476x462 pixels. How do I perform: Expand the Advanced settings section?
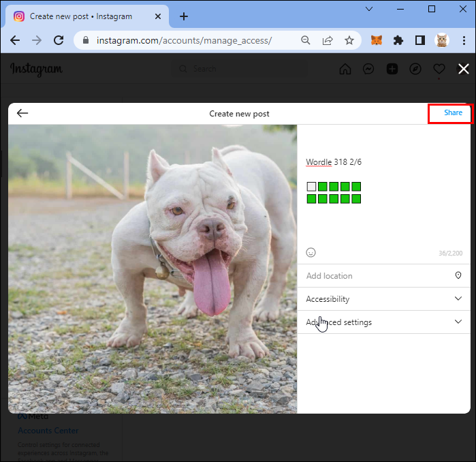click(383, 322)
